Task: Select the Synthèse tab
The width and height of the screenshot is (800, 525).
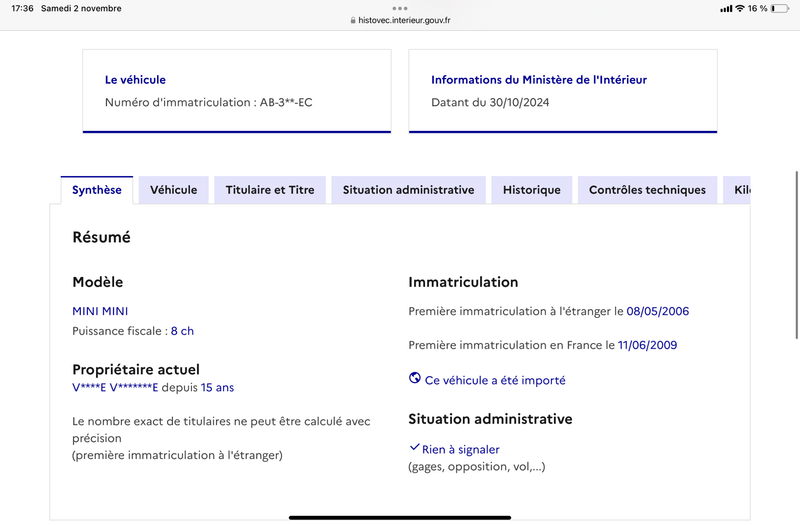Action: click(x=97, y=190)
